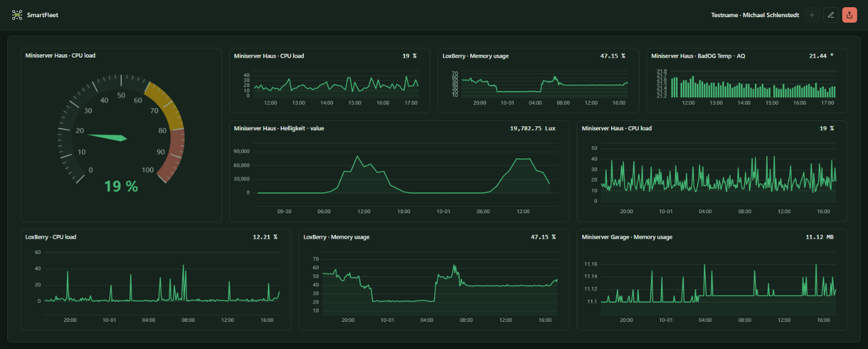
Task: Click the plus icon to add a widget
Action: (x=812, y=15)
